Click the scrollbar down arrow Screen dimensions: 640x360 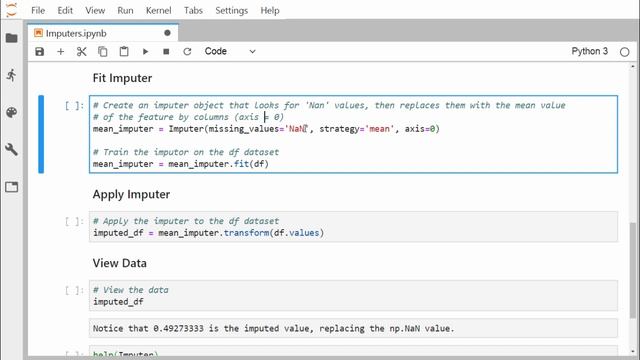click(x=633, y=351)
